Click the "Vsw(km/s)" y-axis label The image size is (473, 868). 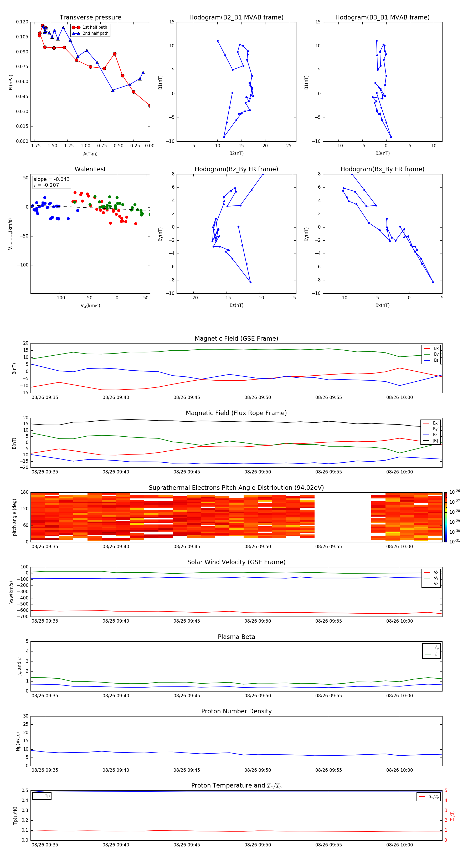(11, 592)
